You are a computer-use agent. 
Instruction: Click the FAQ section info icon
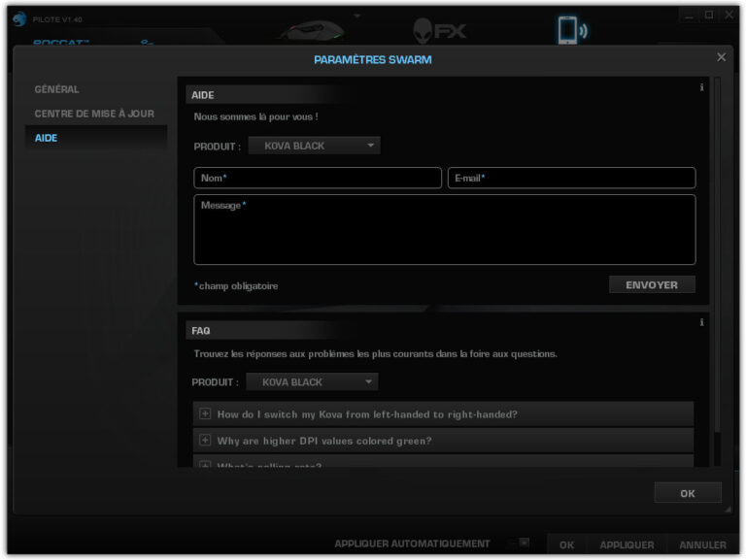point(701,322)
